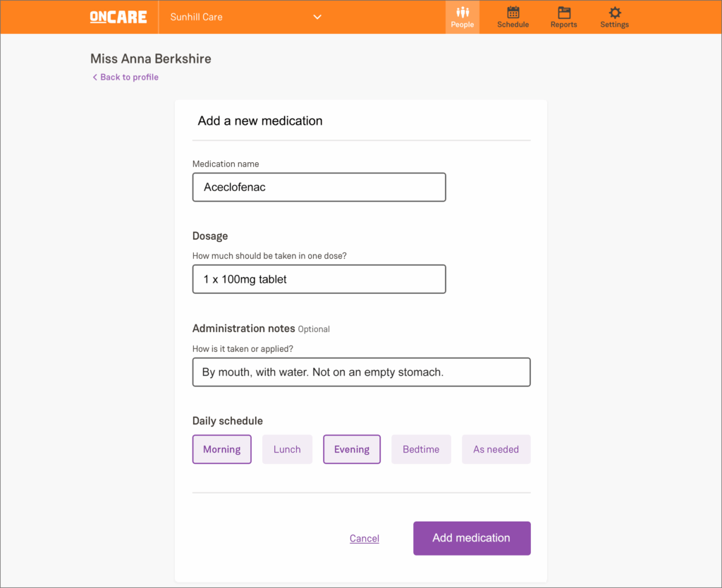Click the Cancel link
Viewport: 722px width, 588px height.
(x=365, y=539)
